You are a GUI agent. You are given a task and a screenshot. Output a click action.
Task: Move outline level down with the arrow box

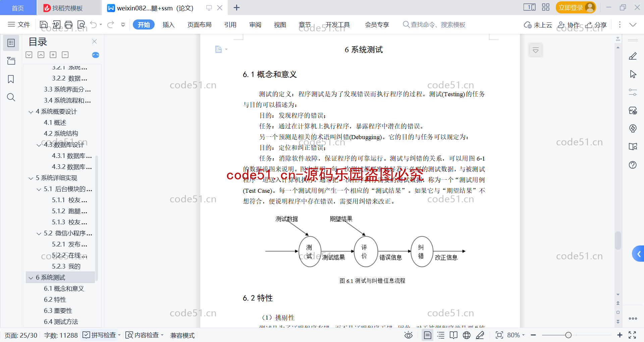click(x=29, y=55)
